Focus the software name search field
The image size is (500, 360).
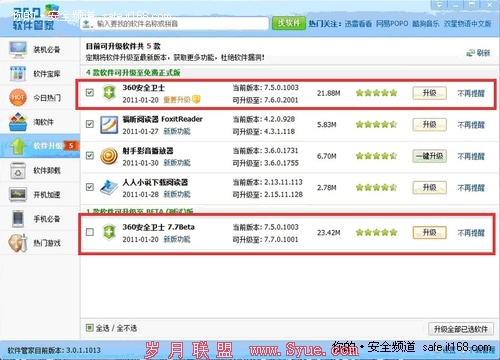pos(174,24)
